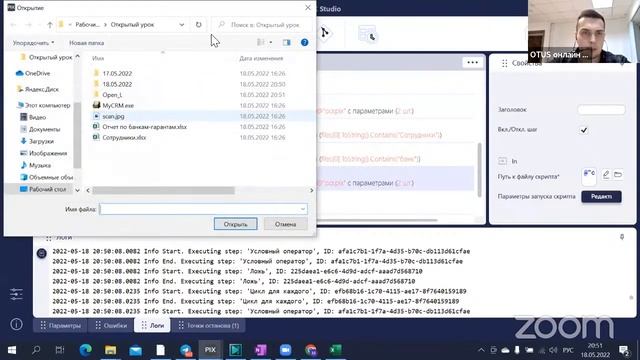Select the Open_L folder
This screenshot has height=360, width=640.
click(x=112, y=95)
